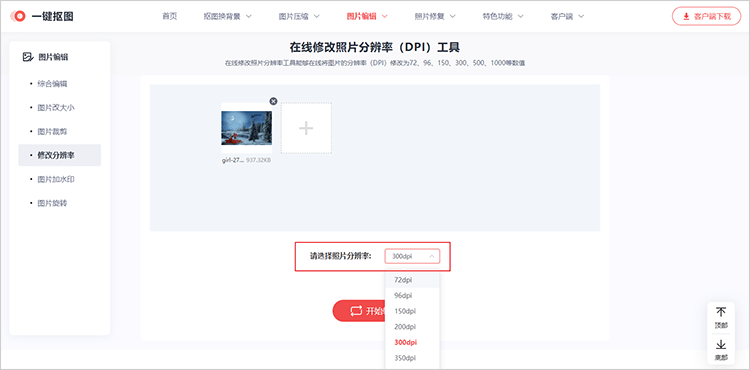Remove the uploaded girl image
The width and height of the screenshot is (750, 370).
tap(273, 101)
